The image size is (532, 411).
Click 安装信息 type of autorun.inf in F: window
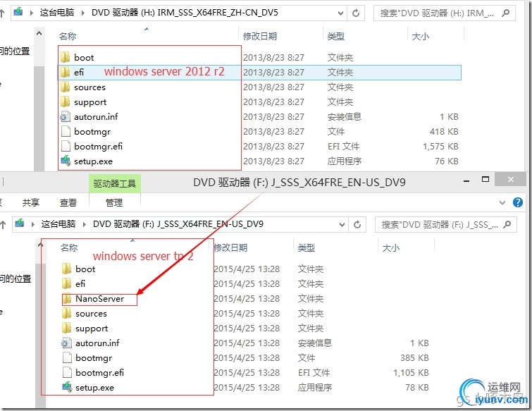click(315, 343)
